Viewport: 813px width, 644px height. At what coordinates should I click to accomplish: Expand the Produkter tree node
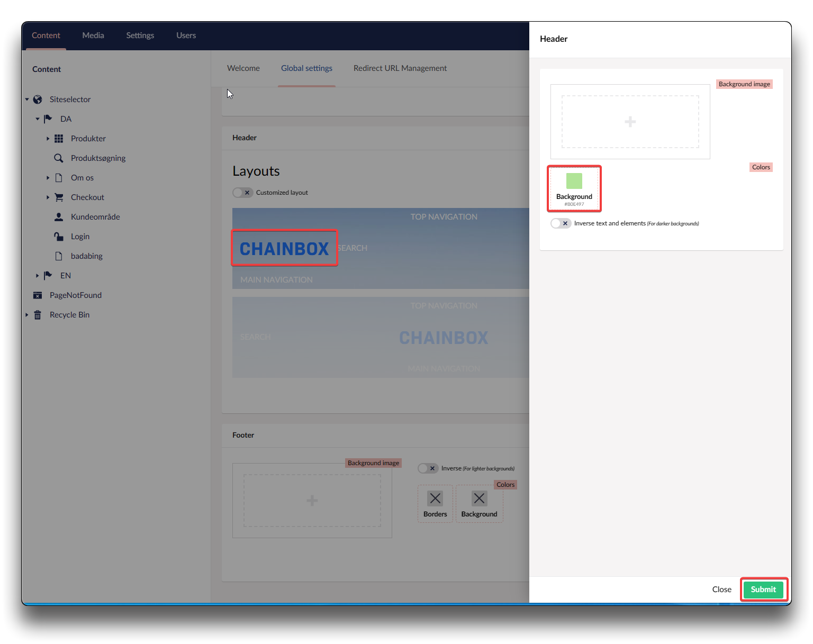pyautogui.click(x=48, y=139)
